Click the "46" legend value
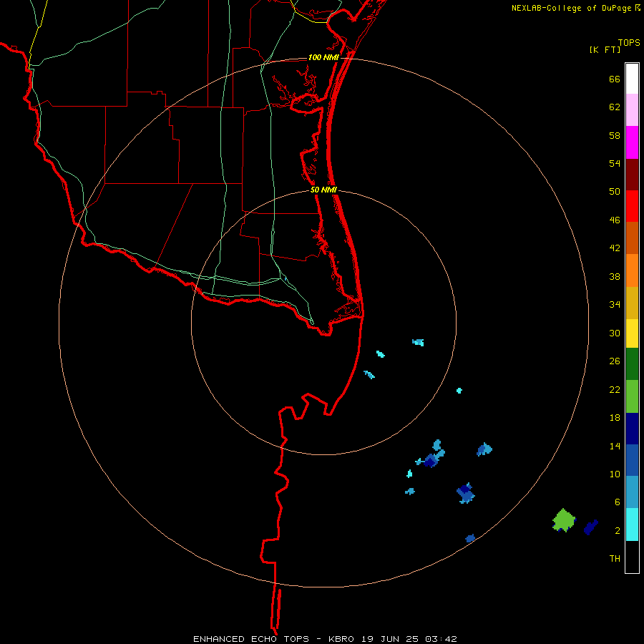The width and height of the screenshot is (644, 644). (615, 220)
